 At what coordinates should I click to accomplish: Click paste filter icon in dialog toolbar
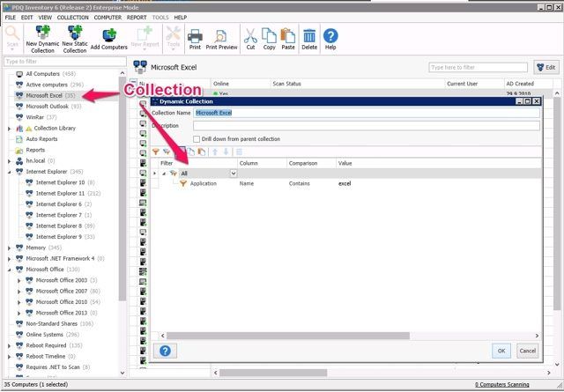point(202,152)
